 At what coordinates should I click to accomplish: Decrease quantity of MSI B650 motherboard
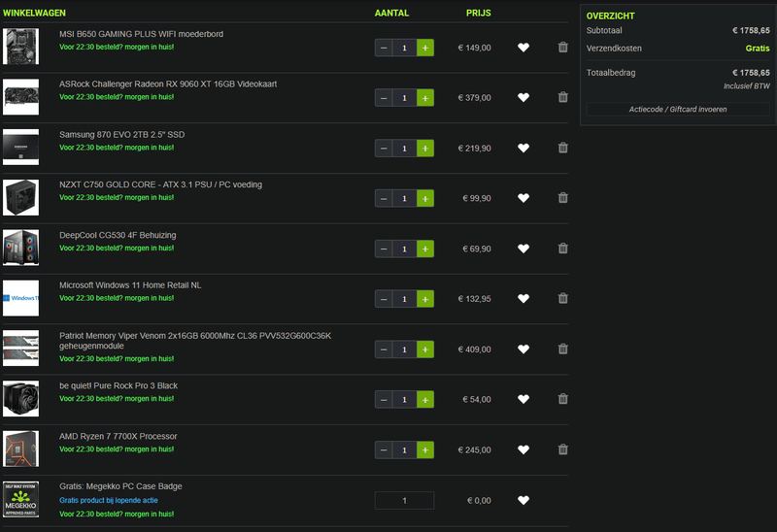pos(384,48)
